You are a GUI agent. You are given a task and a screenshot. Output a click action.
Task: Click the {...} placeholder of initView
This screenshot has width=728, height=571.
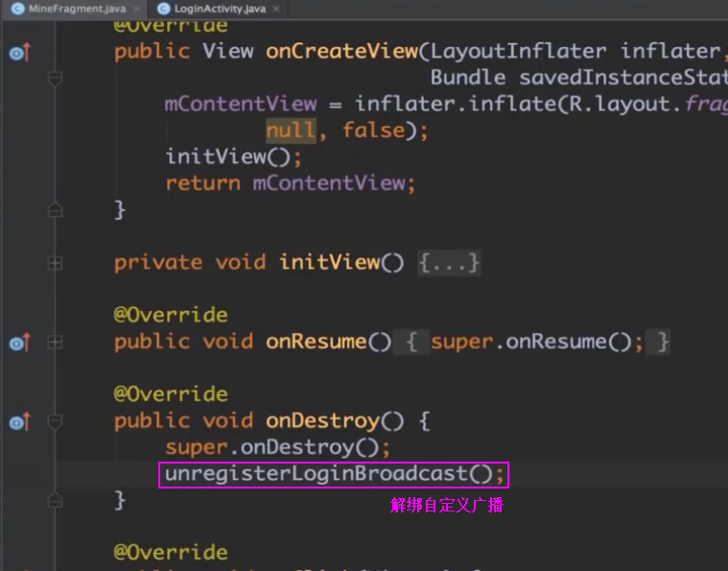[x=449, y=263]
